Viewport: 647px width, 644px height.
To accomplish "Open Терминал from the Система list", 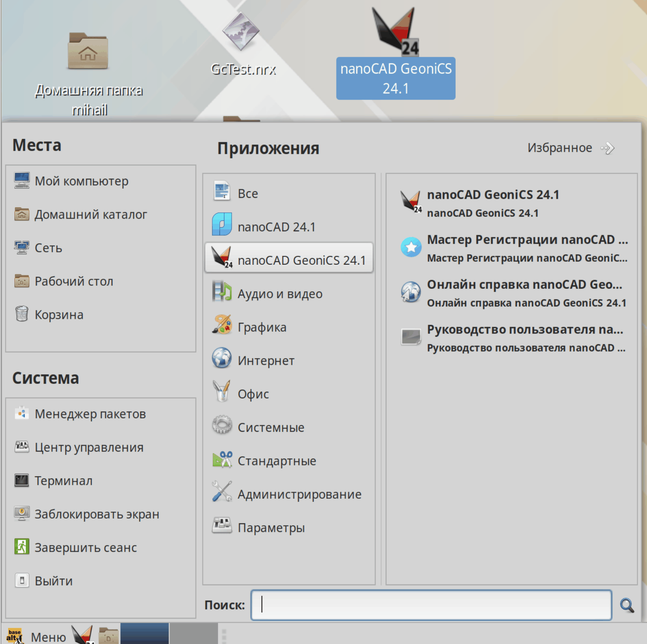I will pos(63,481).
